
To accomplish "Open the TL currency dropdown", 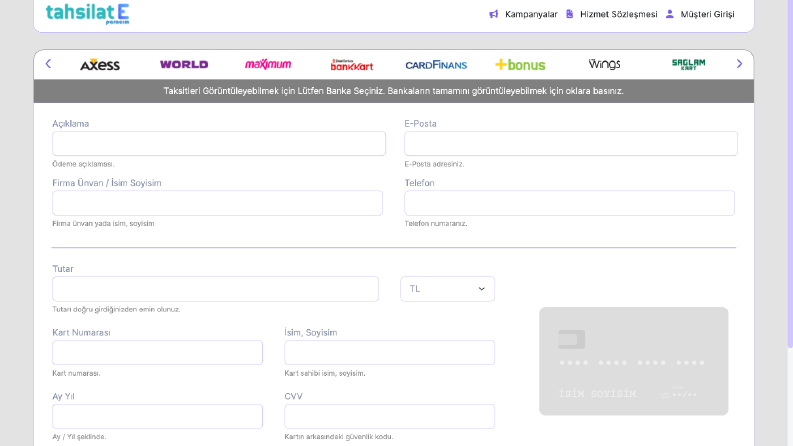I will coord(448,289).
